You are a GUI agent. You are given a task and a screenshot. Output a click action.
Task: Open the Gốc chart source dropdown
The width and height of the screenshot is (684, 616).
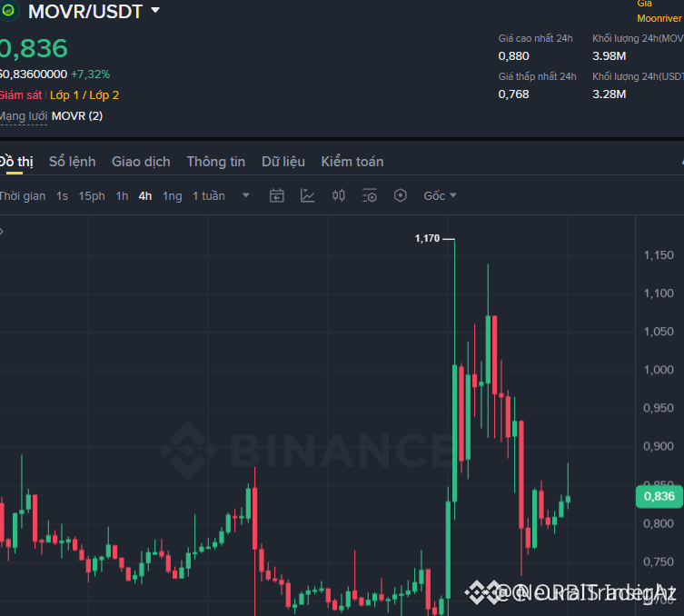[440, 195]
